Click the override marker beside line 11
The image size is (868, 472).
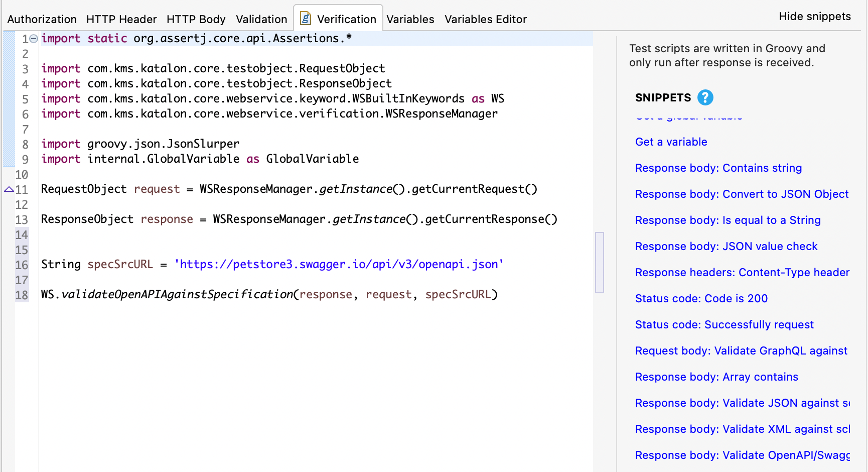click(9, 189)
